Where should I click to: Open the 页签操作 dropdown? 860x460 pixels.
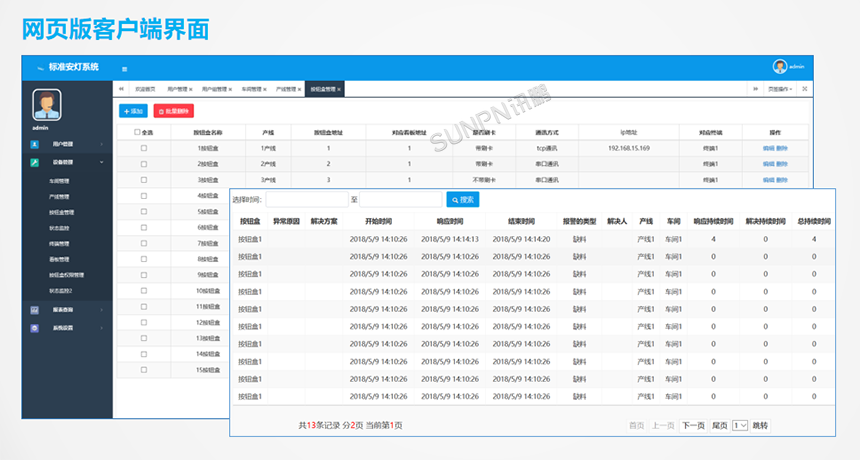click(779, 89)
